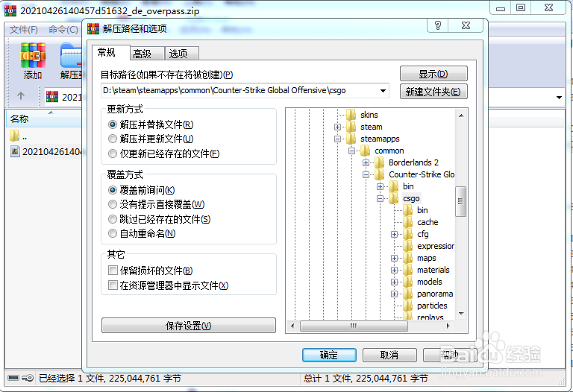The image size is (573, 392).
Task: Click the Display (显示) button
Action: (x=433, y=74)
